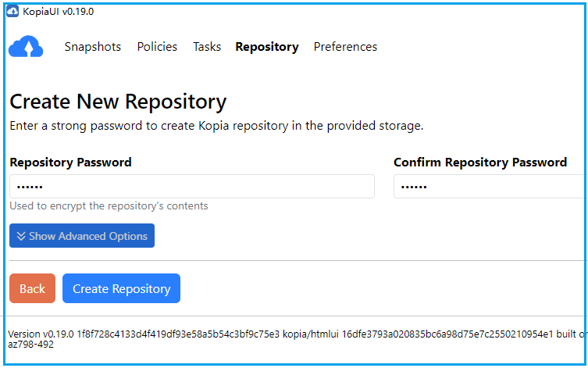The image size is (588, 368).
Task: Click the Confirm Repository Password field
Action: [x=490, y=187]
